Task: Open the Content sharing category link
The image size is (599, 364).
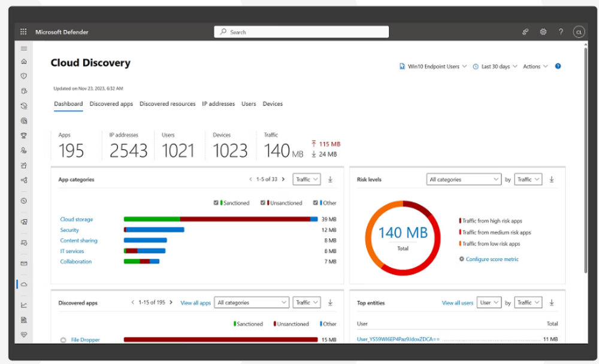Action: (78, 241)
